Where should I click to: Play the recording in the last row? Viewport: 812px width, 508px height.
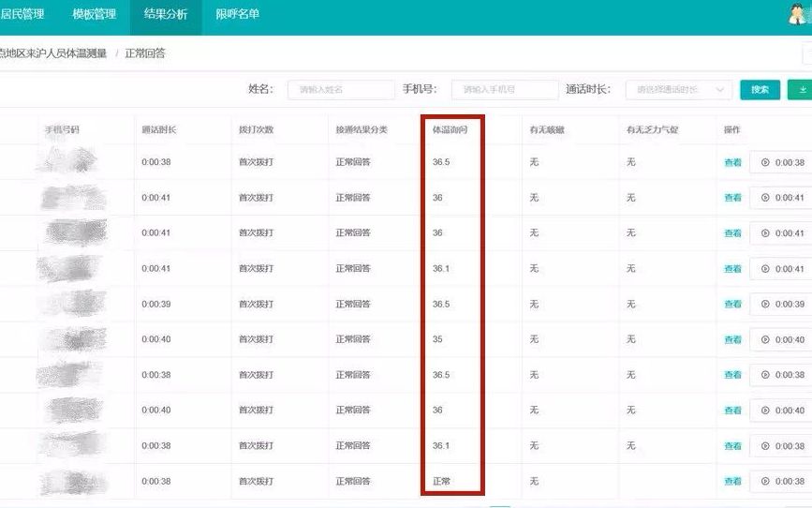click(782, 482)
